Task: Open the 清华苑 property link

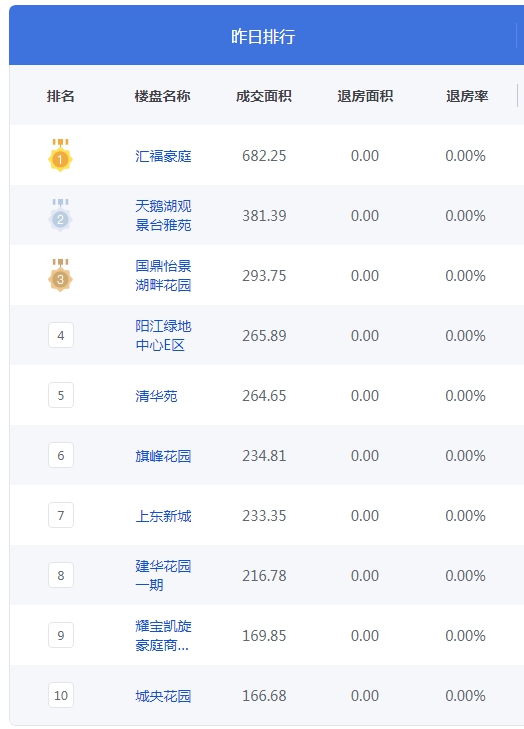Action: (x=156, y=396)
